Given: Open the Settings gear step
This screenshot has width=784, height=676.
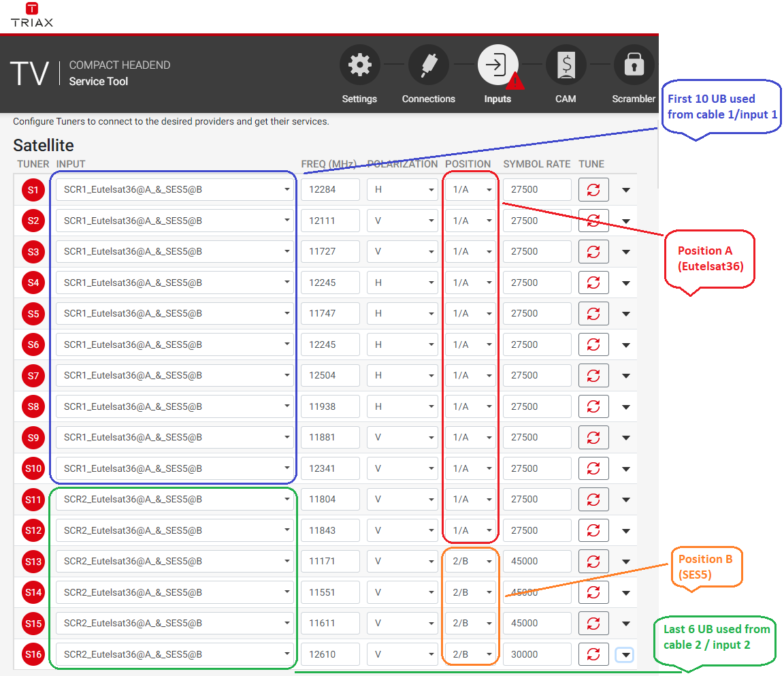Looking at the screenshot, I should [x=359, y=65].
